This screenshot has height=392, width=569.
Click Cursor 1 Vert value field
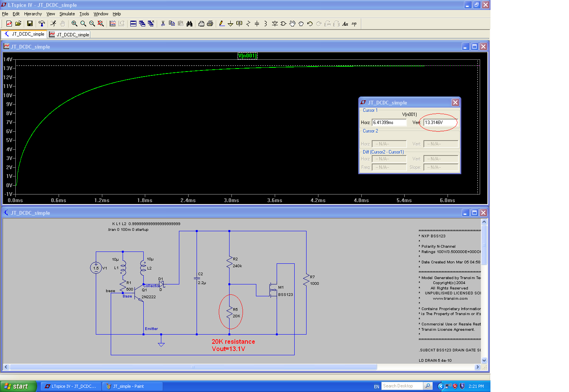click(x=440, y=122)
